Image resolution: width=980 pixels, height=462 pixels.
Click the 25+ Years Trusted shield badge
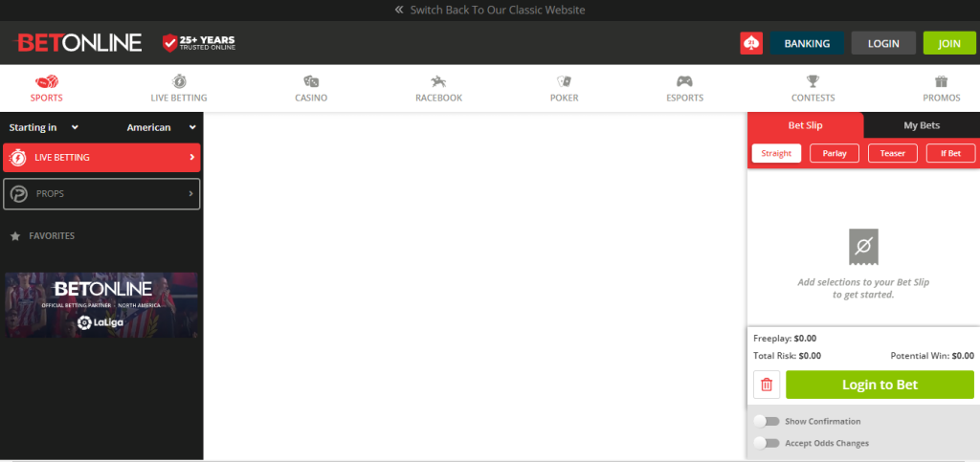coord(199,42)
